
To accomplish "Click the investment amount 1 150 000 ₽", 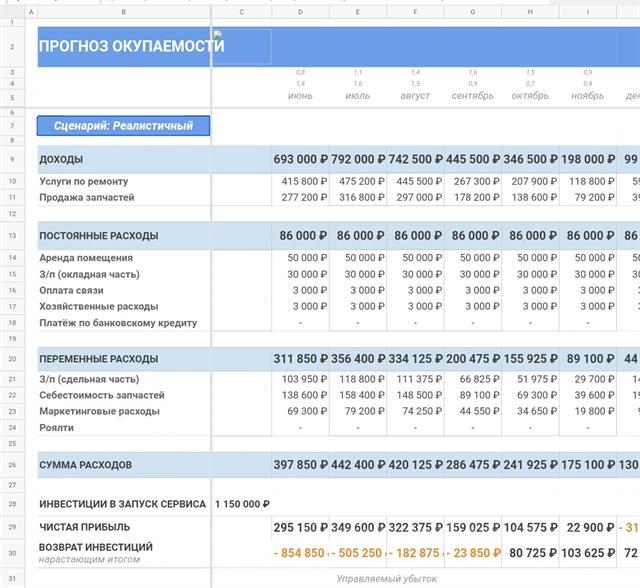I will [x=242, y=504].
